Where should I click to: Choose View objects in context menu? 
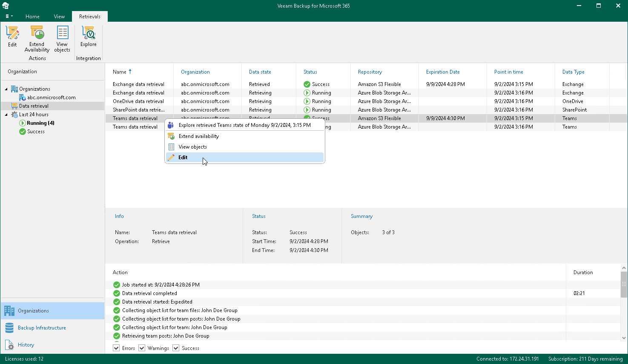[245, 147]
